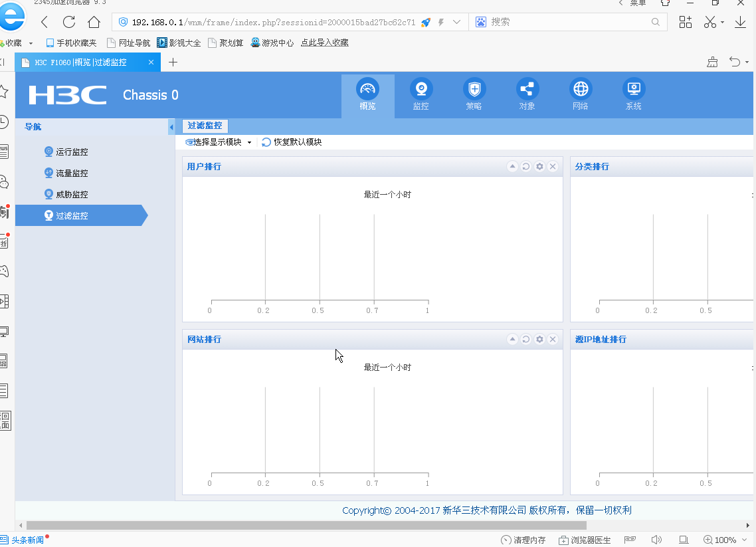The image size is (756, 547).
Task: Close the H3C F1060 browser tab
Action: point(151,62)
